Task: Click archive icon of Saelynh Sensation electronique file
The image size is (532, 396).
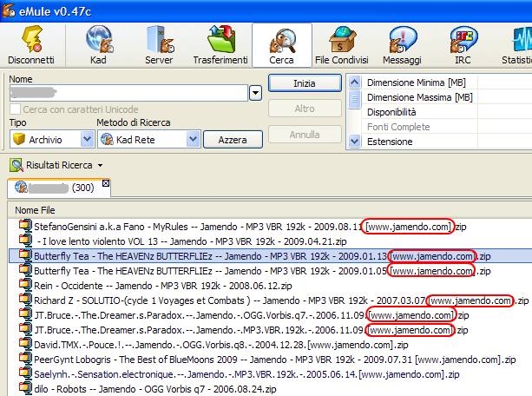Action: pyautogui.click(x=25, y=373)
